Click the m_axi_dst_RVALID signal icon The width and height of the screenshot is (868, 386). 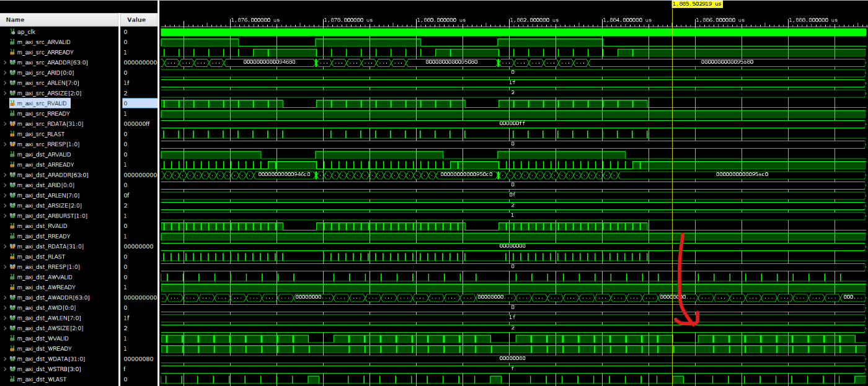[x=13, y=226]
